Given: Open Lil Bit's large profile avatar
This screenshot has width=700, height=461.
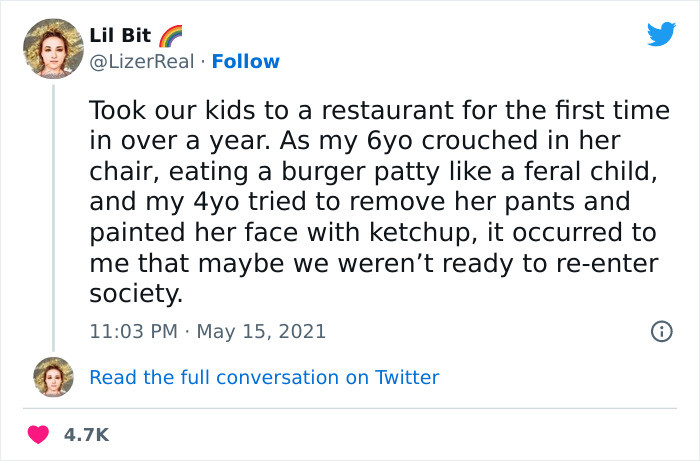Looking at the screenshot, I should (x=53, y=48).
